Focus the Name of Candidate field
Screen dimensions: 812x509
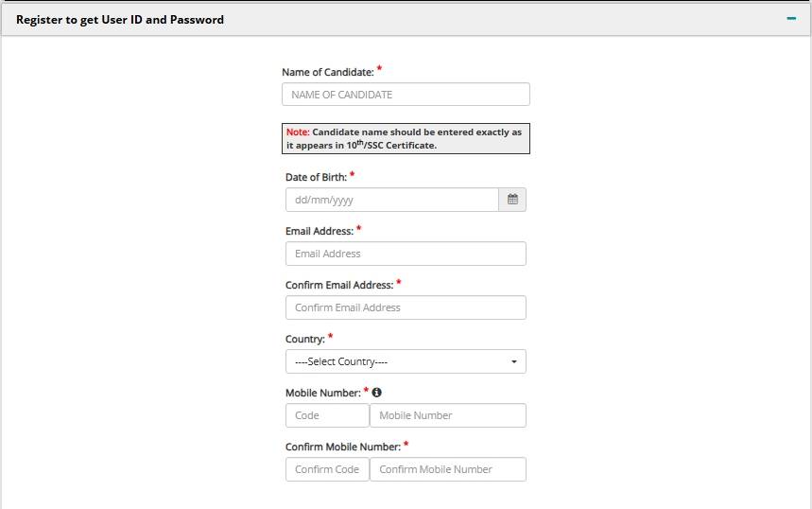[406, 95]
